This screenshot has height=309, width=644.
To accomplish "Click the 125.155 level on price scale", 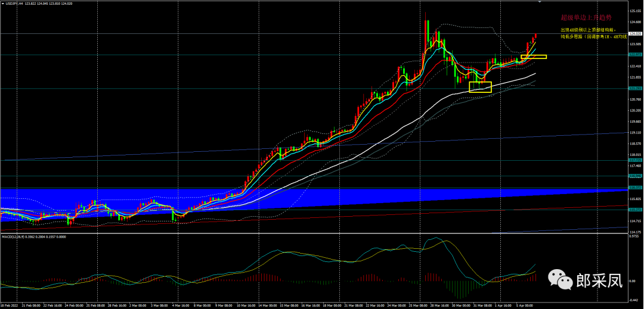I will (x=636, y=11).
